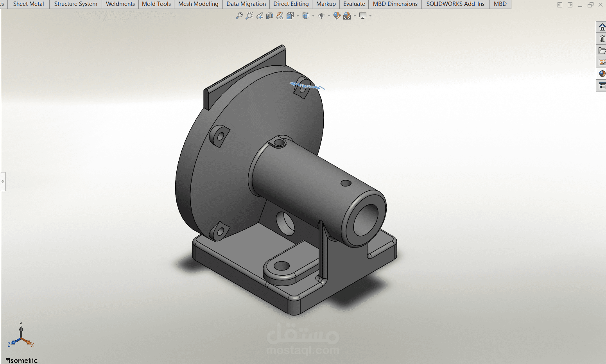Open the SOLIDWORKS Resources home icon
The image size is (606, 364).
[x=602, y=27]
